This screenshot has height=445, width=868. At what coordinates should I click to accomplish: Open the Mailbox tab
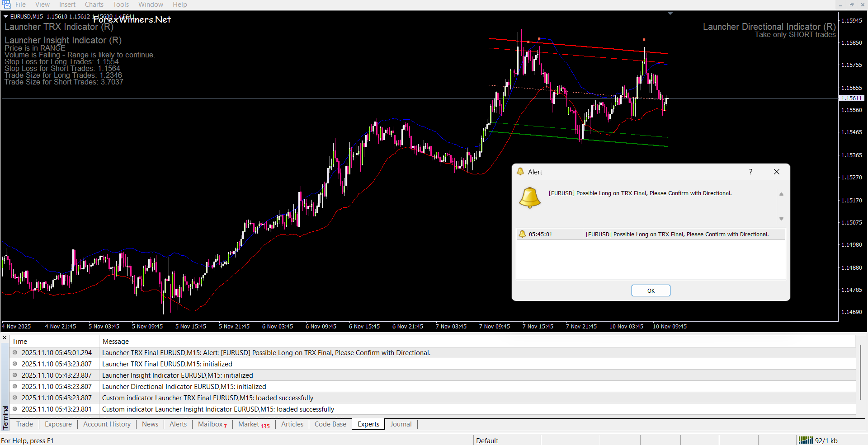point(211,424)
